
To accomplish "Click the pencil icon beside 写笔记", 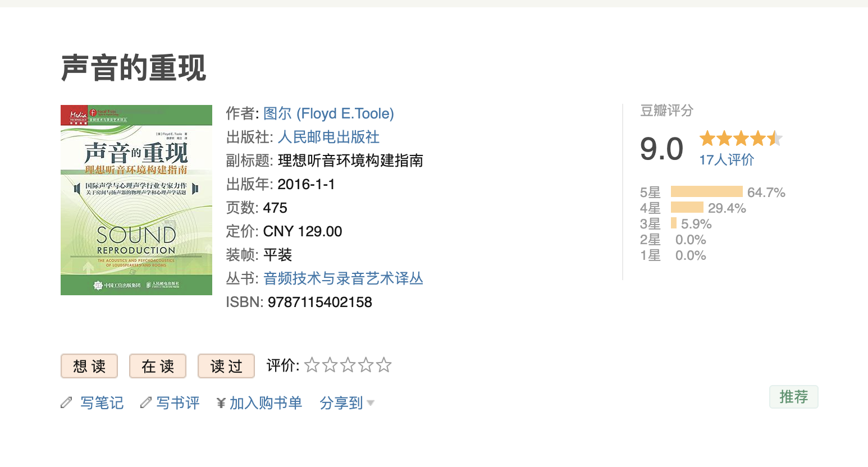I will coord(67,402).
